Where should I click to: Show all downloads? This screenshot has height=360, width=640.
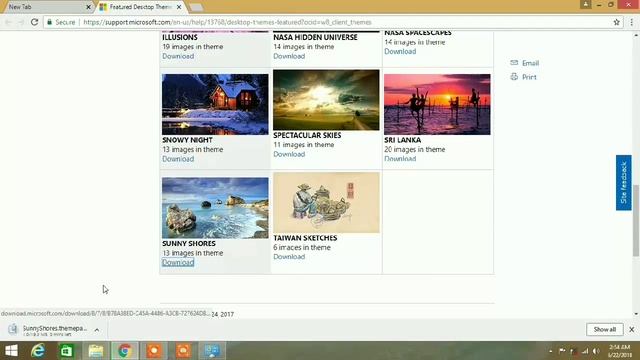click(x=604, y=329)
